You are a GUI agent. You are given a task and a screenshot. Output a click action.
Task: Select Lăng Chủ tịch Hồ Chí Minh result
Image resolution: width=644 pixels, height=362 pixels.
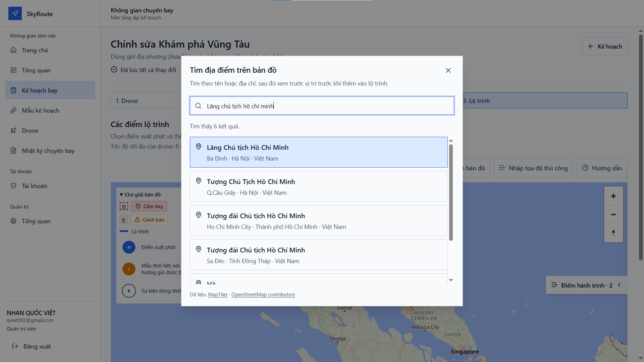click(x=319, y=152)
